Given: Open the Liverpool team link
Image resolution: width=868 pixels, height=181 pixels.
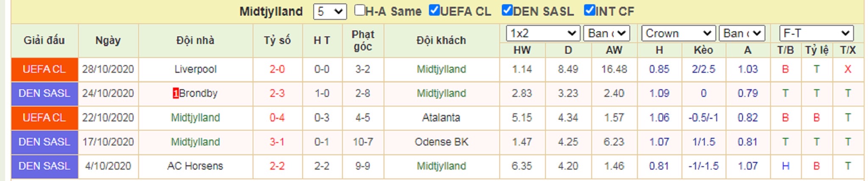Looking at the screenshot, I should [195, 69].
